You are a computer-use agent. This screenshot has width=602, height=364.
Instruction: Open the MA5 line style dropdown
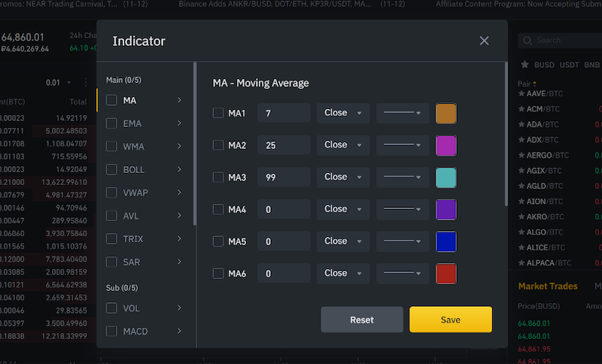(403, 241)
